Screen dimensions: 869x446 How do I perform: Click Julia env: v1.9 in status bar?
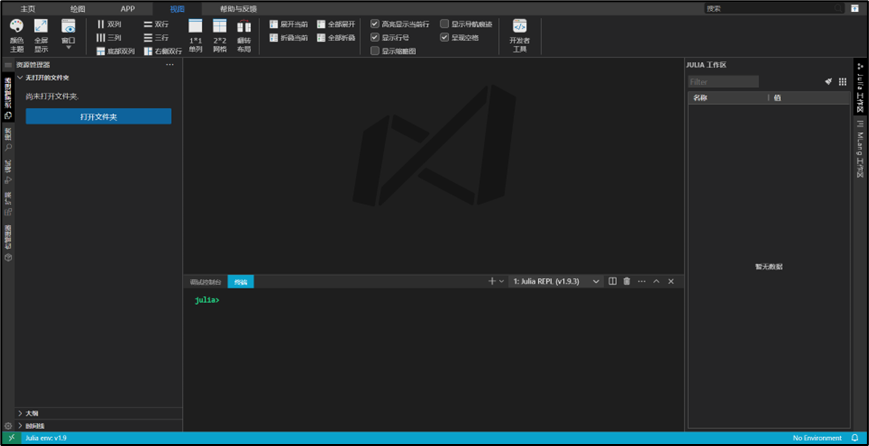[46, 438]
